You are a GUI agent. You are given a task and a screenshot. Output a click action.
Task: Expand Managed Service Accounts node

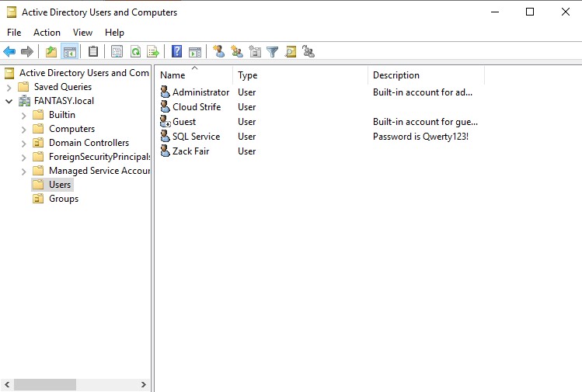pos(24,172)
